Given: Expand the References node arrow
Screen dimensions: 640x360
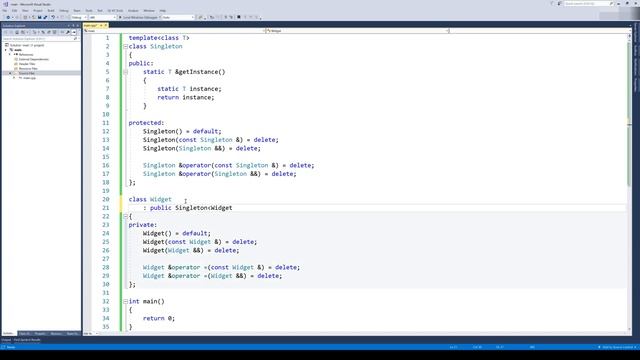Looking at the screenshot, I should pos(10,54).
